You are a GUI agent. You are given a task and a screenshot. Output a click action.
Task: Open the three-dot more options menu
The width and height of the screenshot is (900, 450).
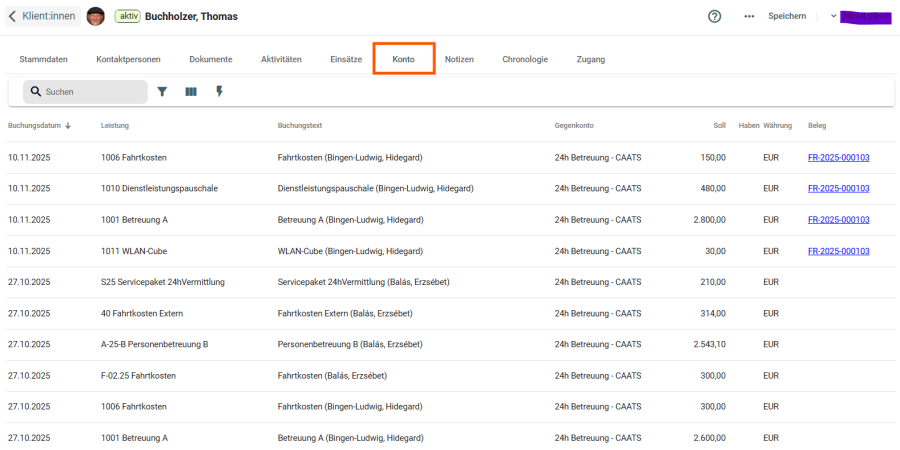[749, 16]
